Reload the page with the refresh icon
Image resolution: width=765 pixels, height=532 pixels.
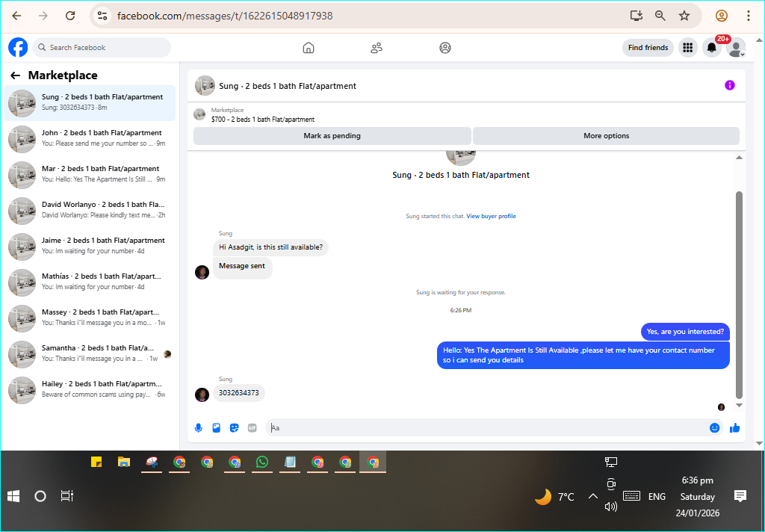[x=70, y=16]
